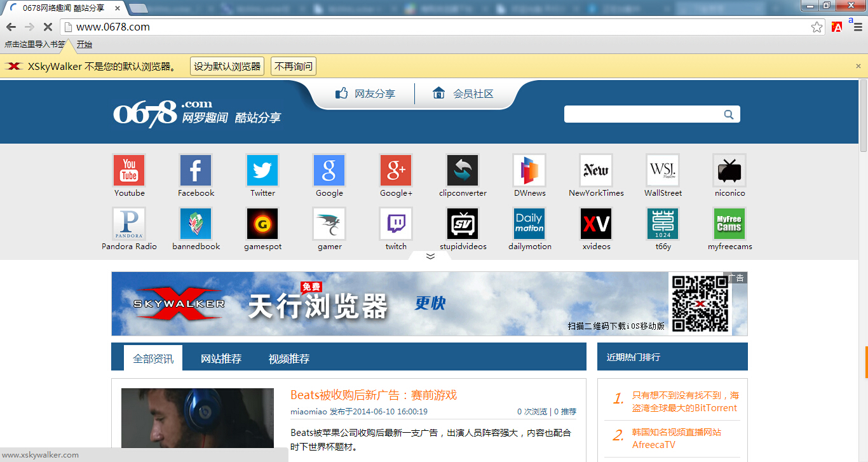868x462 pixels.
Task: Open the gamer icon
Action: (329, 224)
